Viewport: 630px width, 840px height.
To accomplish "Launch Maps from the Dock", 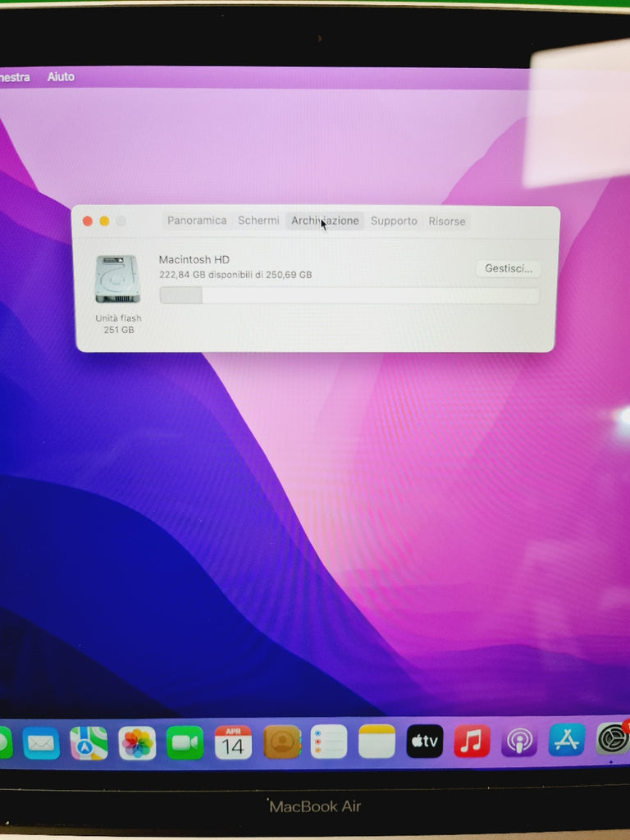I will [89, 743].
